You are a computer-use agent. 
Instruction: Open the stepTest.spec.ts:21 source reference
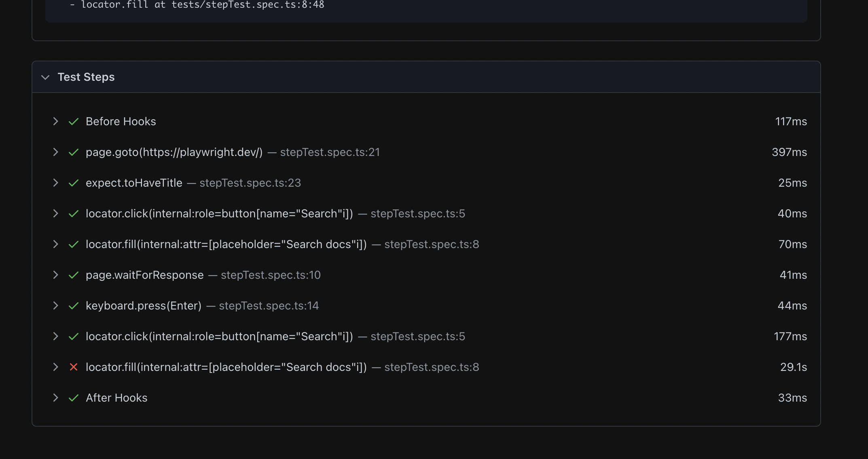pyautogui.click(x=330, y=152)
